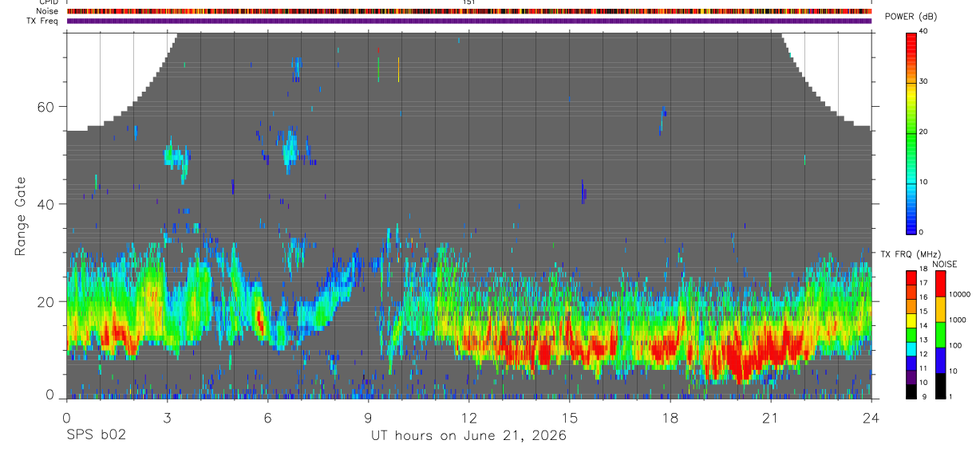Click the 3 tick label on the UT hours axis
The image size is (980, 452).
pyautogui.click(x=167, y=418)
